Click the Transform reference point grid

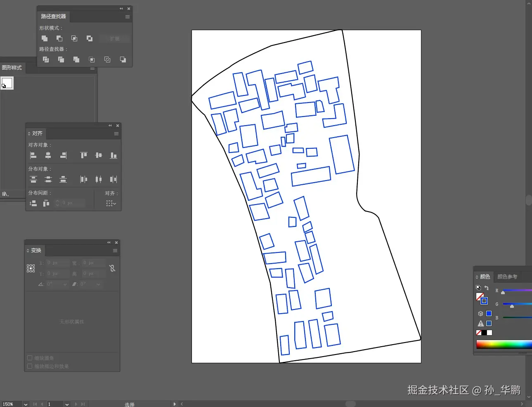coord(31,269)
